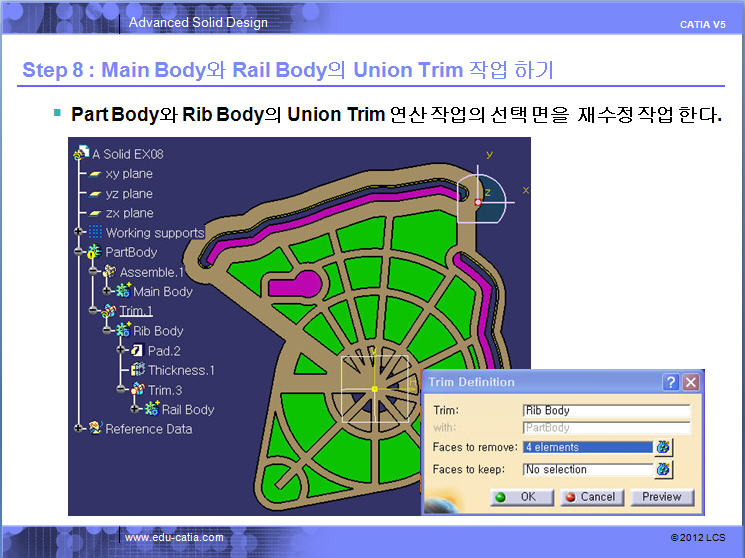Click the Faces to keep selection field
This screenshot has height=558, width=745.
pyautogui.click(x=587, y=469)
